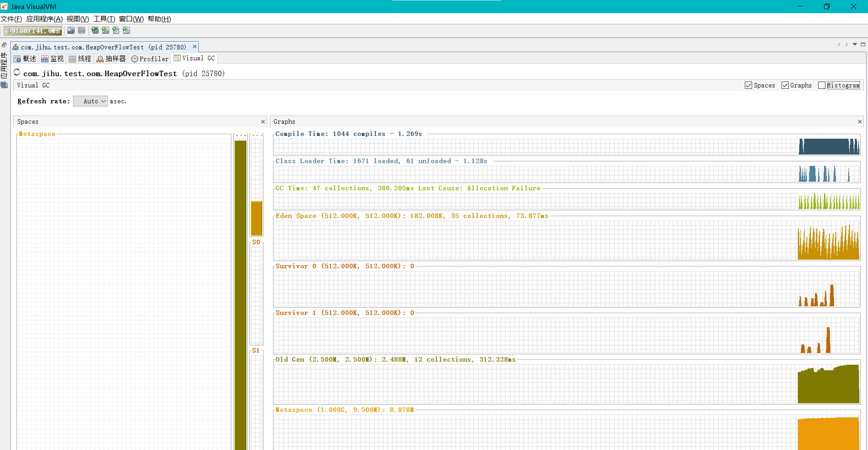The image size is (868, 450).
Task: Click the HeapOverFlowTest (pid 25780) heading text
Action: pyautogui.click(x=124, y=73)
